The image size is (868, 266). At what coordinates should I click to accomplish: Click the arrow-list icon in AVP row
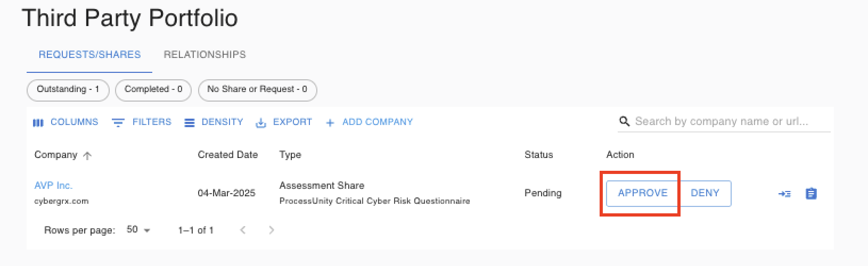pyautogui.click(x=784, y=194)
